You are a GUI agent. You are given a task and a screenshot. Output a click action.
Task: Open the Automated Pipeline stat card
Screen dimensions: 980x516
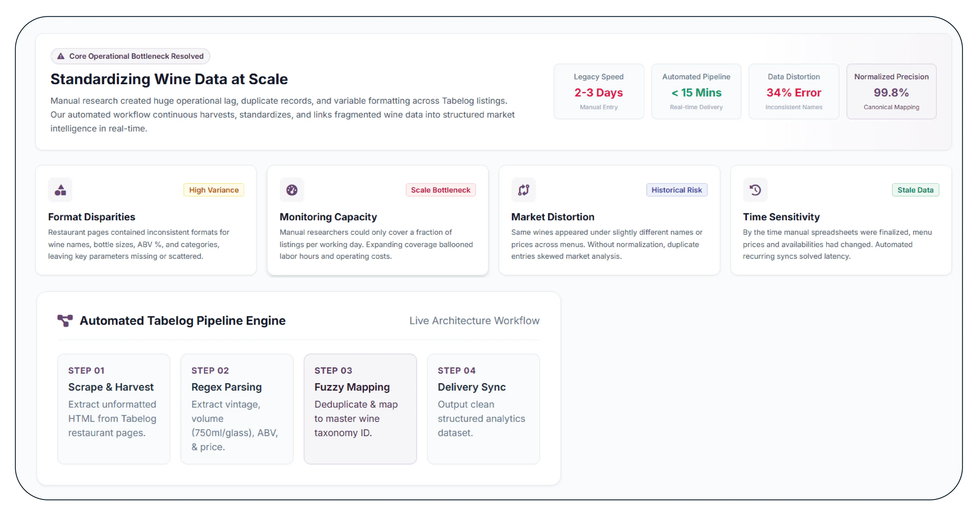click(x=696, y=92)
